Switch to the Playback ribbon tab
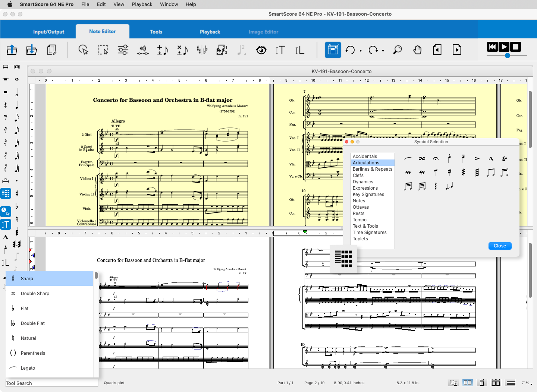The height and width of the screenshot is (392, 537). click(210, 32)
